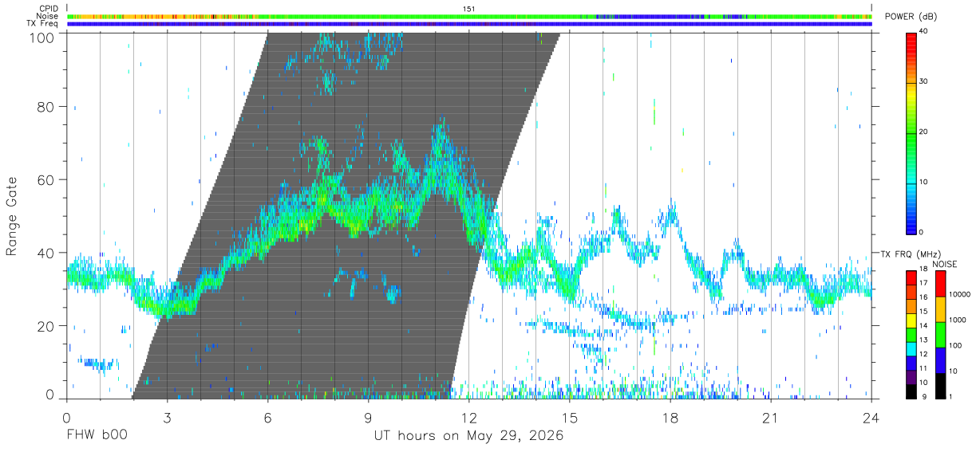Click the 10 label on POWER colorbar
Viewport: 980px width, 452px height.
[x=925, y=182]
